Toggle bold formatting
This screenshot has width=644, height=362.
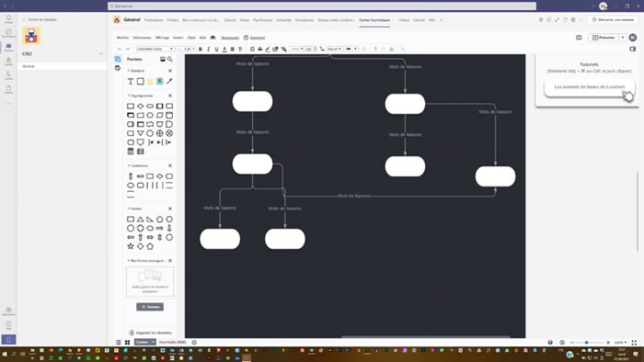point(201,50)
